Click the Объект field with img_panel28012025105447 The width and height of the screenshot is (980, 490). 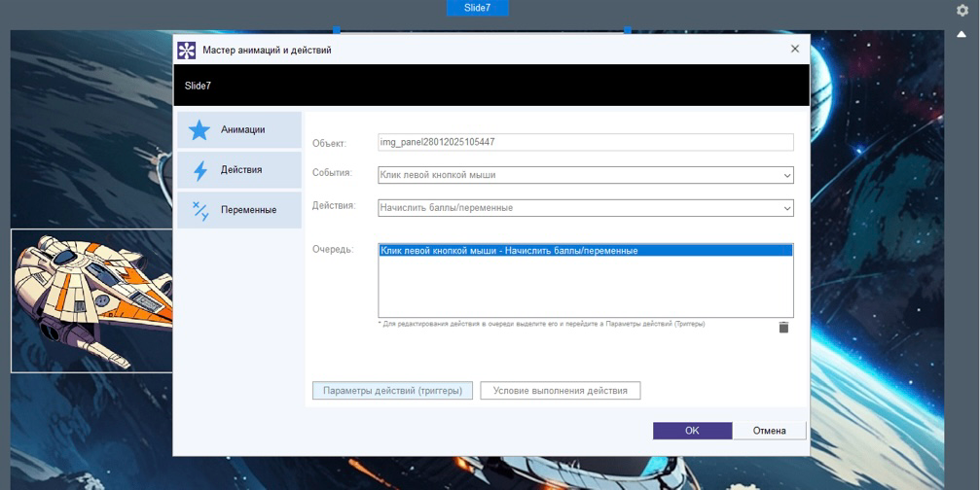click(x=585, y=142)
